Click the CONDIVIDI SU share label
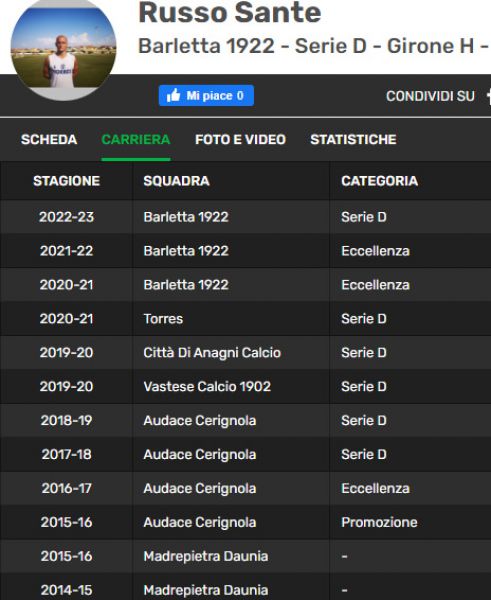 pyautogui.click(x=431, y=96)
